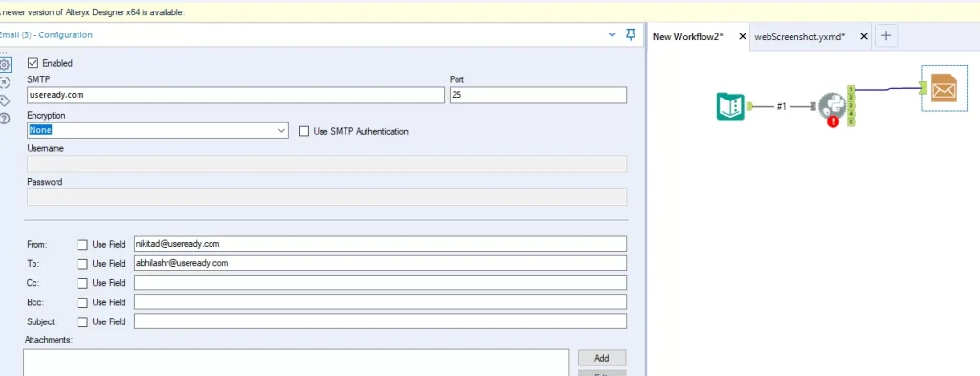980x376 pixels.
Task: Open the Annotation tag tab in the sidebar
Action: point(5,100)
